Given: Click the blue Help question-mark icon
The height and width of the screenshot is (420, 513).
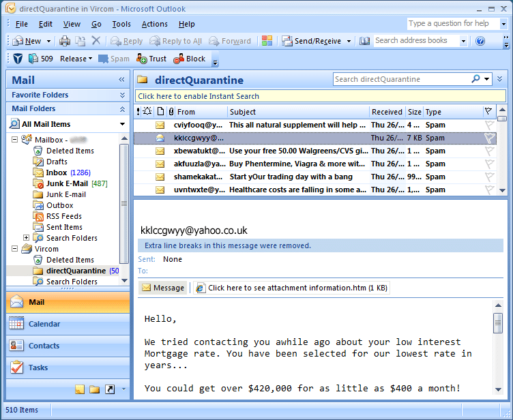Looking at the screenshot, I should (480, 41).
